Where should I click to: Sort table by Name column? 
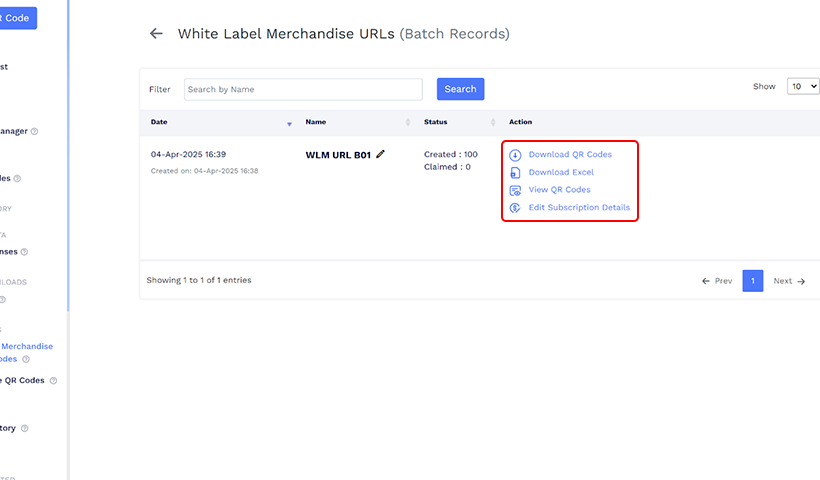point(408,123)
